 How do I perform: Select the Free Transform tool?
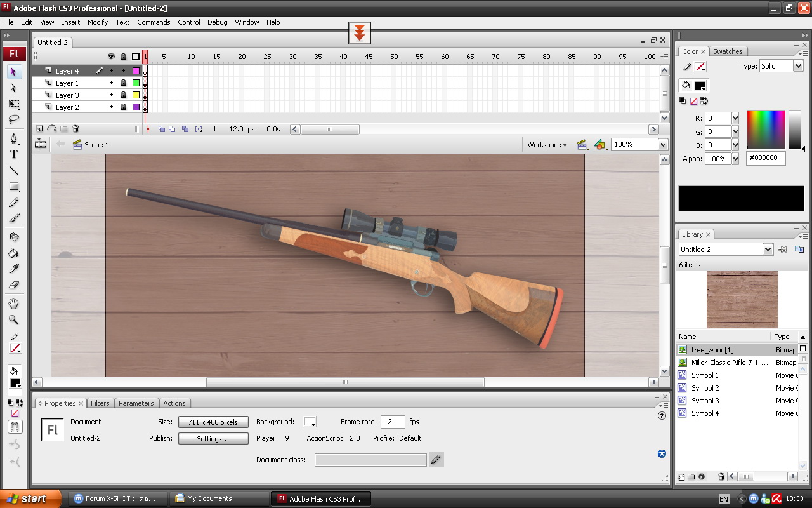click(x=14, y=104)
